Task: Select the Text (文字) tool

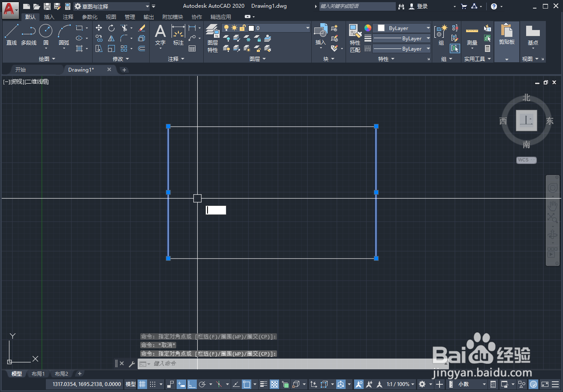Action: click(160, 35)
